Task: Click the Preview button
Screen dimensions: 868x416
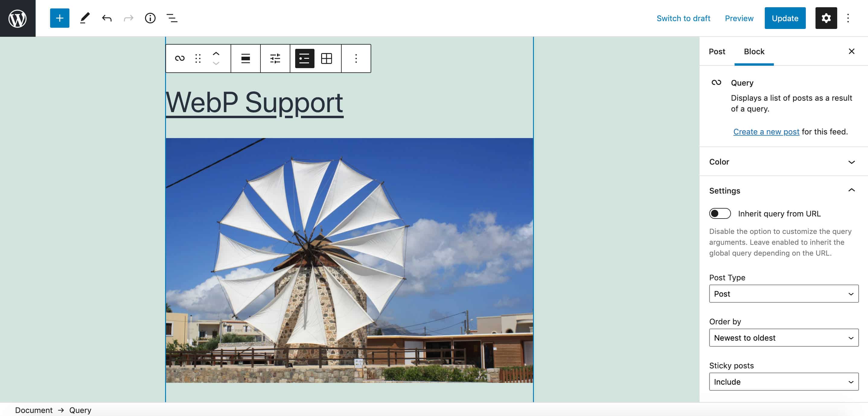Action: click(x=739, y=18)
